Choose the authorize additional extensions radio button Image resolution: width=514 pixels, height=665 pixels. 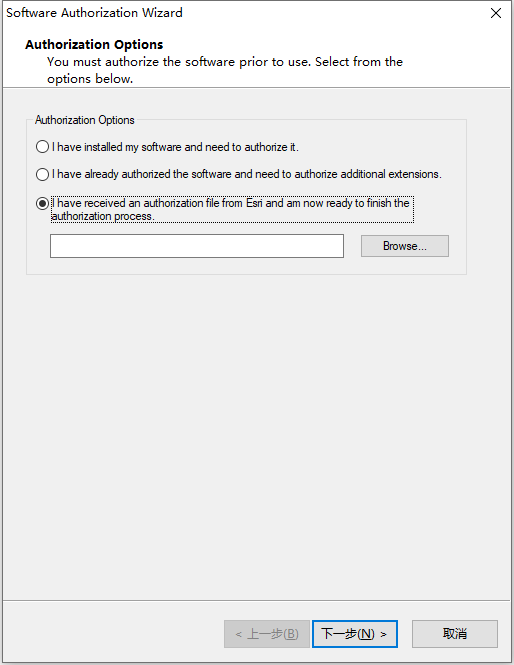[x=42, y=174]
